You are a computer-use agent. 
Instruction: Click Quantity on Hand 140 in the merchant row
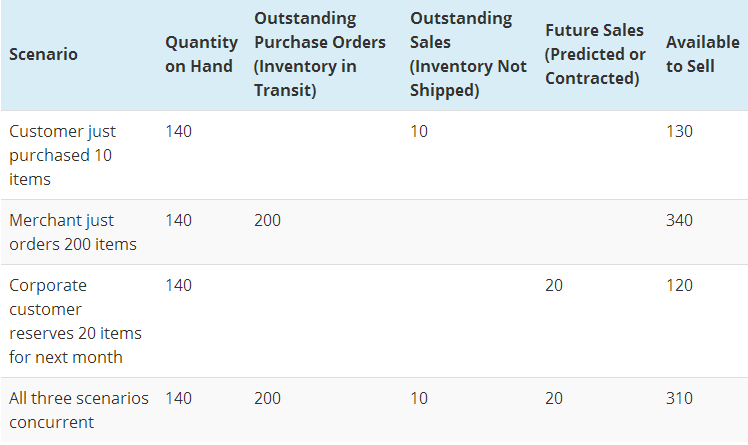pos(179,220)
